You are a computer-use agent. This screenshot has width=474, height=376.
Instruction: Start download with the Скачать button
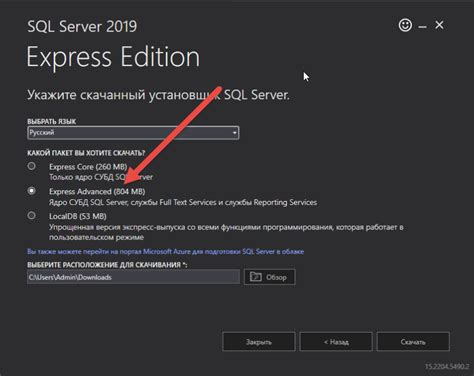pos(413,342)
